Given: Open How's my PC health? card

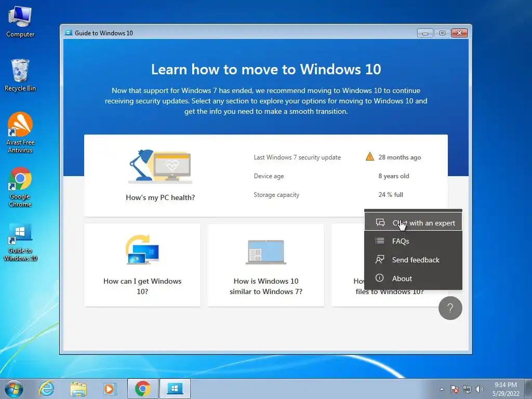Looking at the screenshot, I should click(265, 176).
